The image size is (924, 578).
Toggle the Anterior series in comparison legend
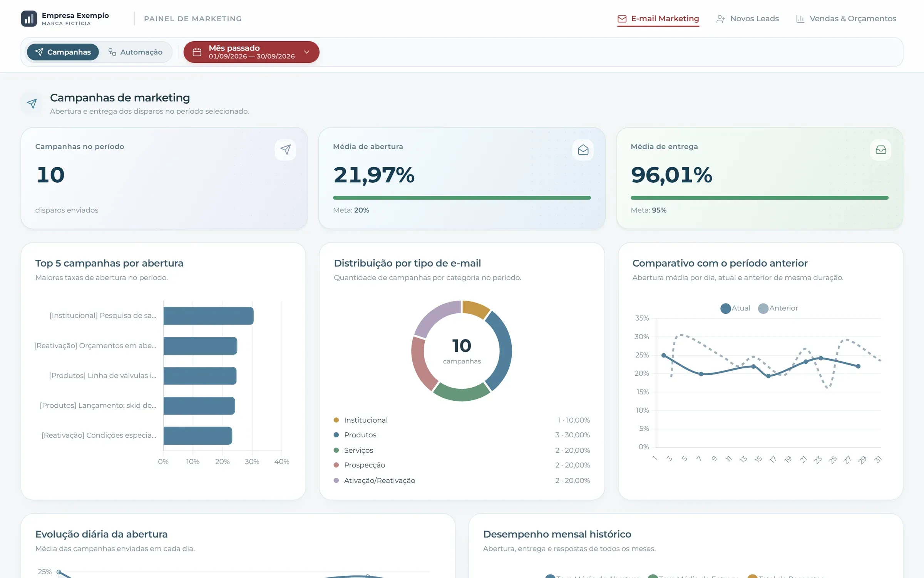coord(778,308)
